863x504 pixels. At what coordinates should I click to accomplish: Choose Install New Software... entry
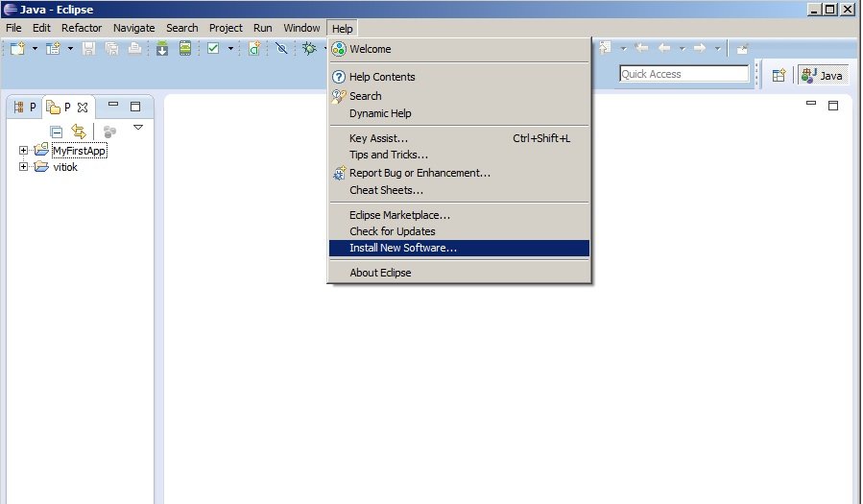tap(460, 248)
